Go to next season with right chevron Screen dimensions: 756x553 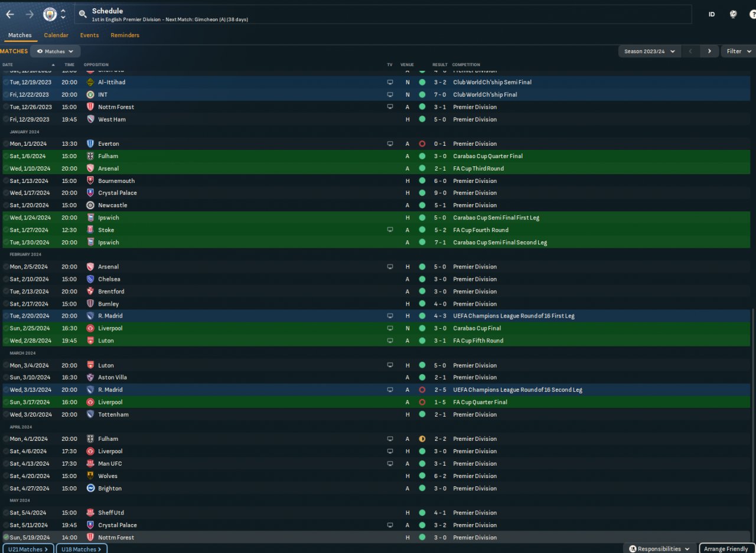point(709,51)
